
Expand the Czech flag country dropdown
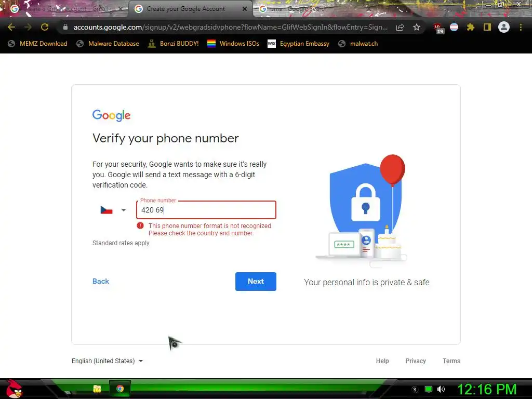pos(113,210)
